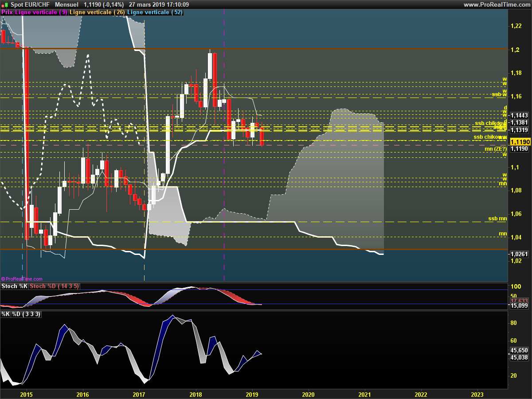Click the 'ssb mn' level annotation
Screen dimensions: 532x399
coord(497,219)
